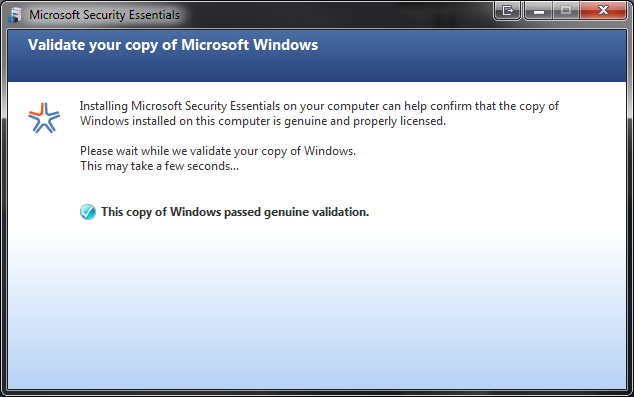Click the Security Essentials title bar icon
The height and width of the screenshot is (397, 634).
(x=15, y=15)
